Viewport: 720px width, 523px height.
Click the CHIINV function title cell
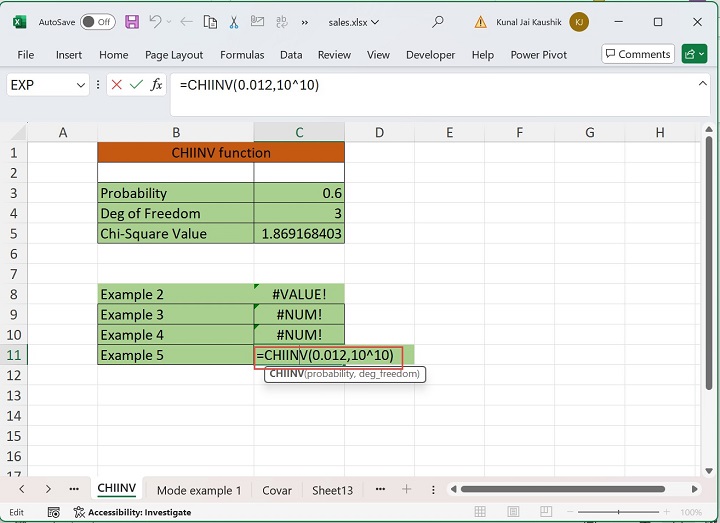click(221, 152)
